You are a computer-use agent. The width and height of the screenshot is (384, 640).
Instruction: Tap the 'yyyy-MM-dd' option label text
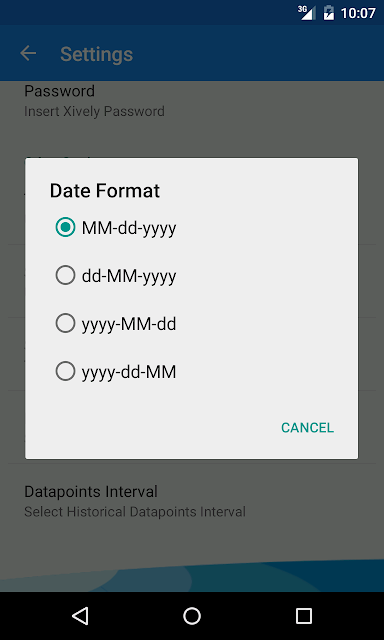pyautogui.click(x=129, y=324)
